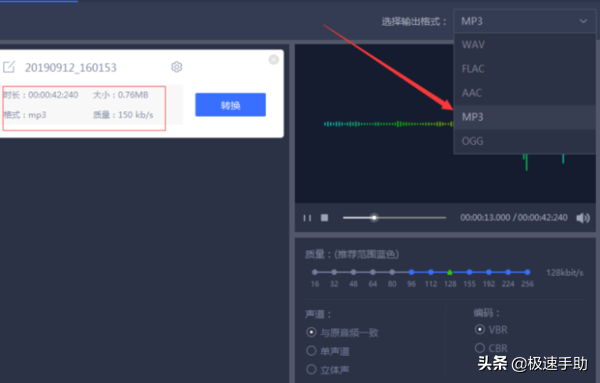Set quality to 48 kbit/s point

[354, 272]
